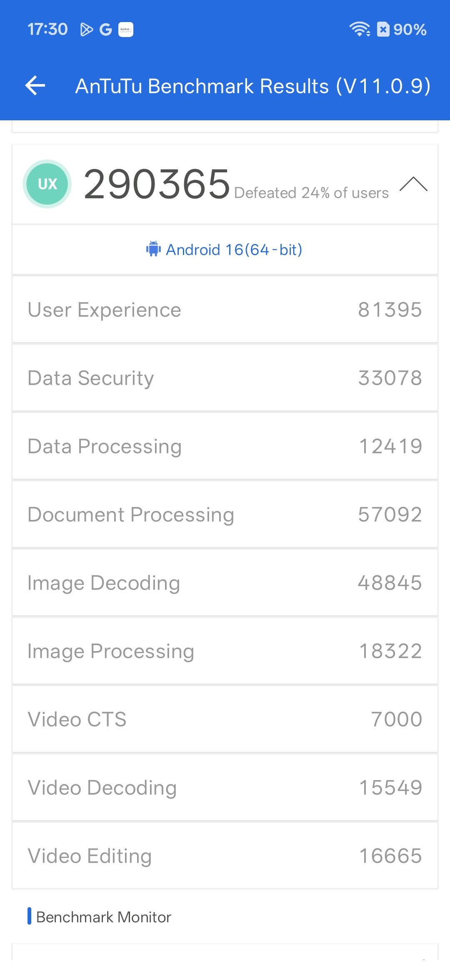Tap the Wi-Fi status icon
The width and height of the screenshot is (450, 980).
(x=360, y=29)
